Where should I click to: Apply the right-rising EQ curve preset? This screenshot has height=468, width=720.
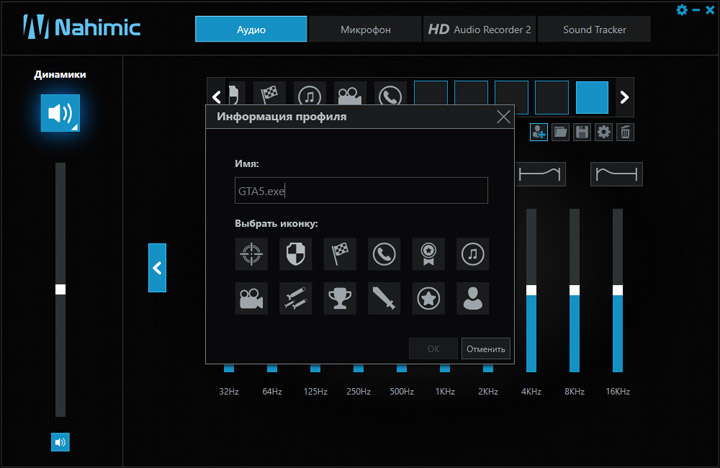click(x=540, y=174)
